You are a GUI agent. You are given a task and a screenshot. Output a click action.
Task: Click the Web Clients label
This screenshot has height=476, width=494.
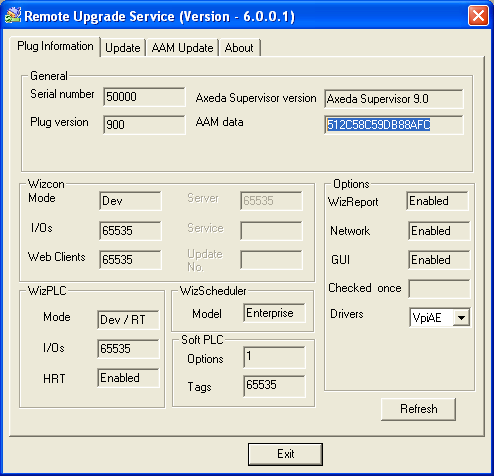coord(57,257)
